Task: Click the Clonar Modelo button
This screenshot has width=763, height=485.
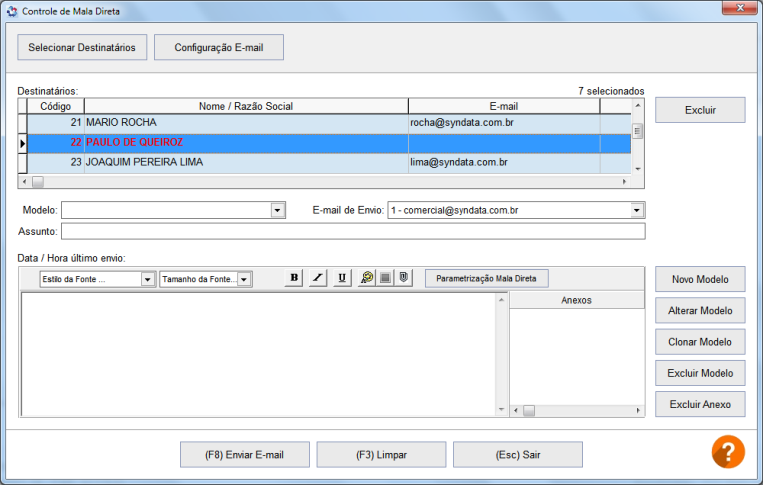Action: click(x=700, y=342)
